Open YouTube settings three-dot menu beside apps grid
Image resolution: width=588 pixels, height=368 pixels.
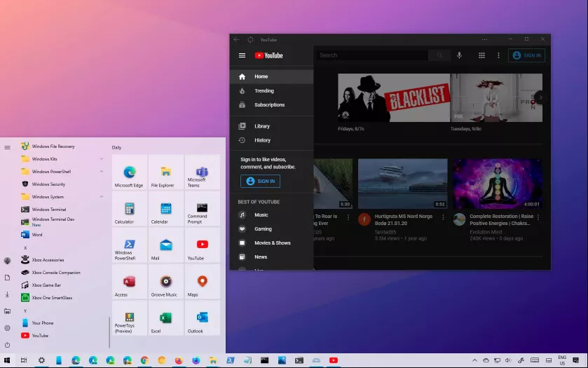coord(498,55)
